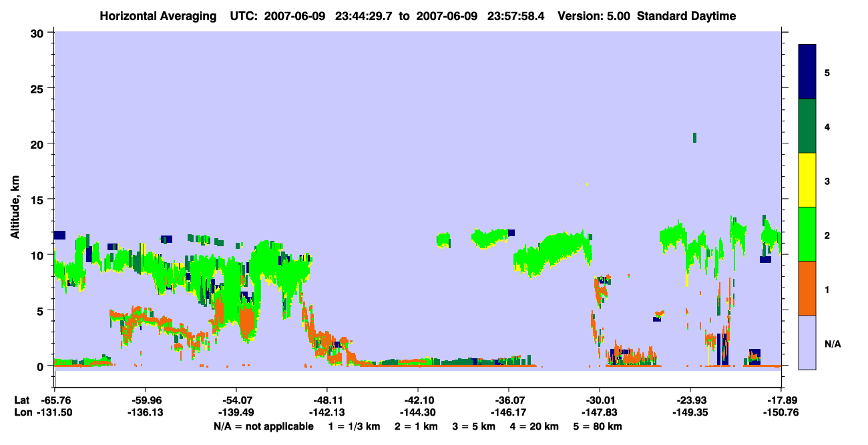Click longitude value -139.49
868x445 pixels.
point(236,412)
